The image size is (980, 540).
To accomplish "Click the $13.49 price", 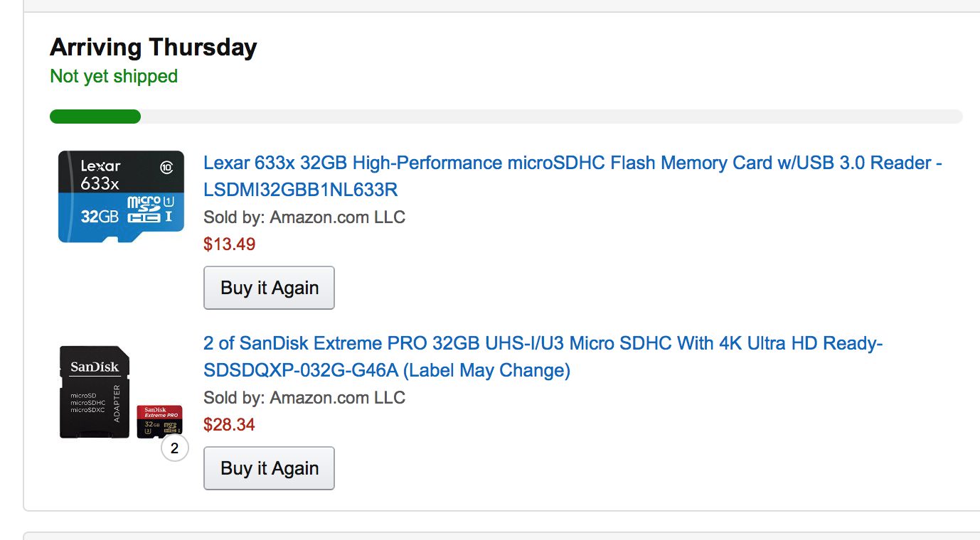I will click(x=229, y=244).
